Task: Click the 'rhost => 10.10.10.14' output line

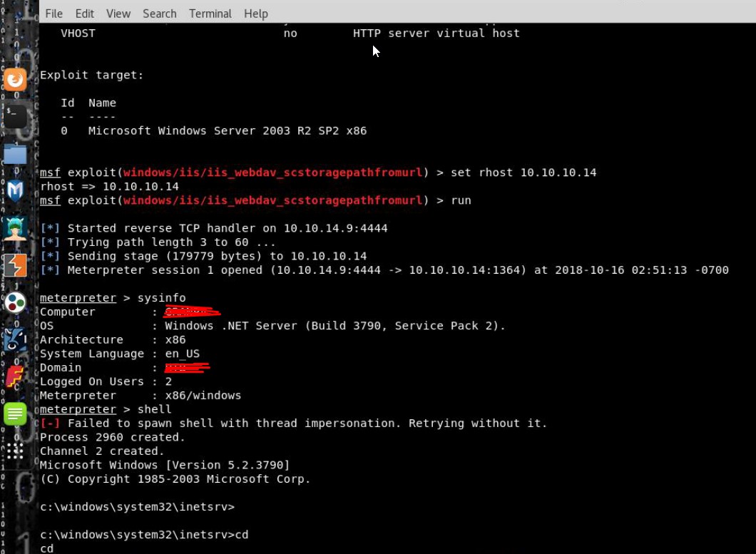Action: (109, 187)
